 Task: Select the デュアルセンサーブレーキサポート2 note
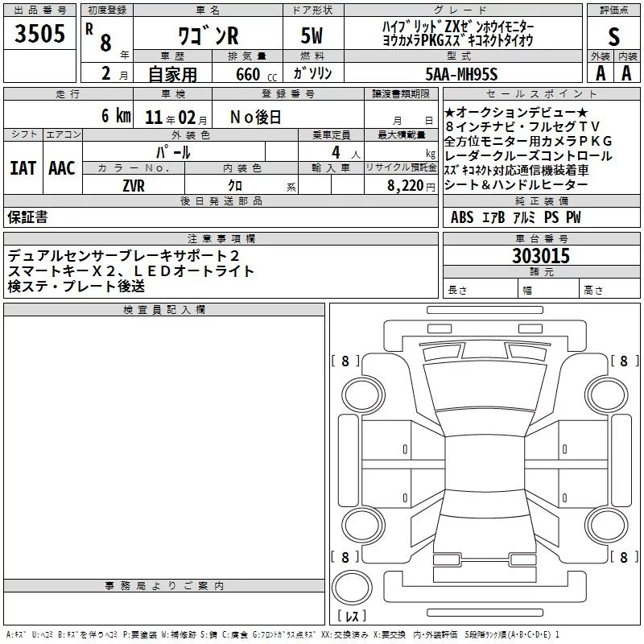(123, 255)
